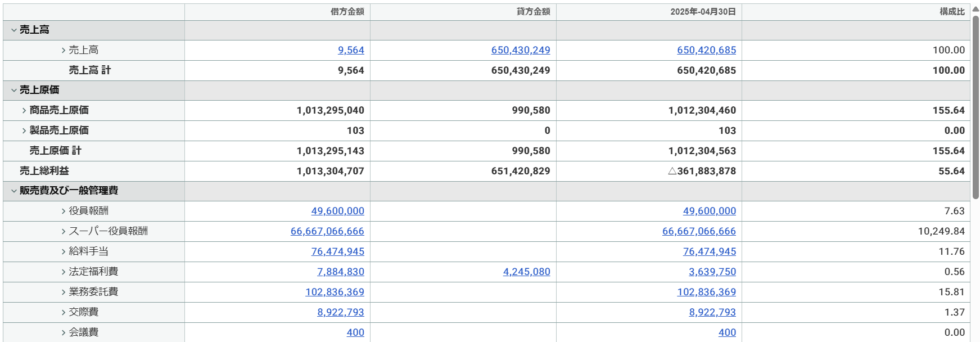Expand the 交際費 row chevron

[x=64, y=313]
